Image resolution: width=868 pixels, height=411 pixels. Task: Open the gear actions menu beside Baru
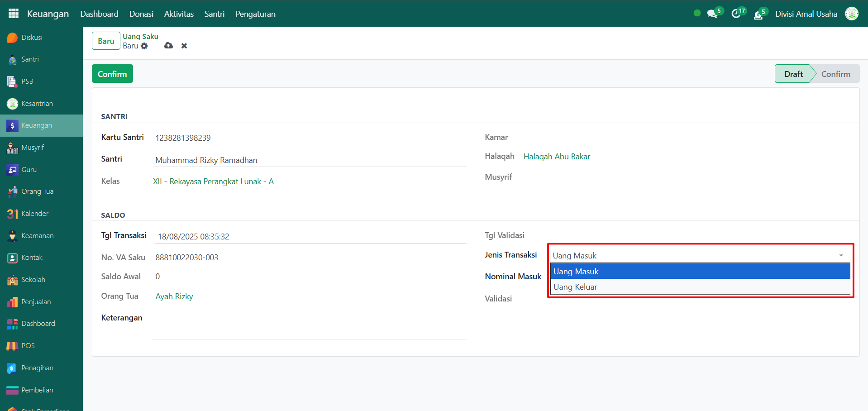coord(144,46)
